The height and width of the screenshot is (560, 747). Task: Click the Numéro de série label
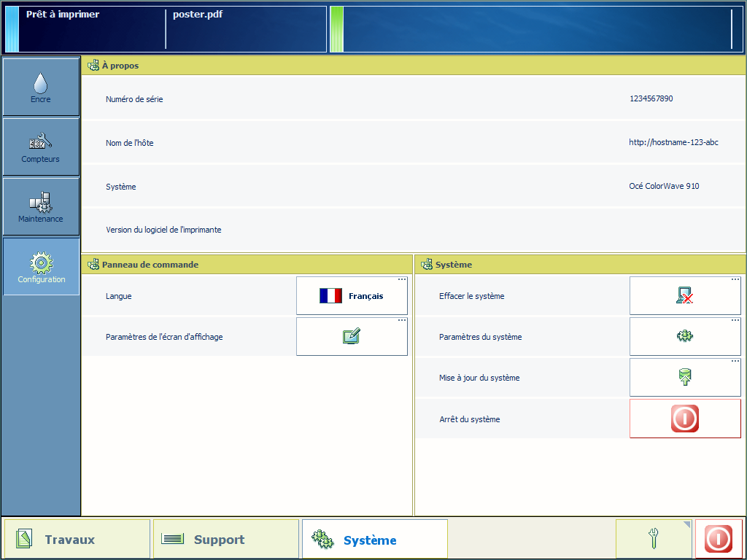click(134, 99)
